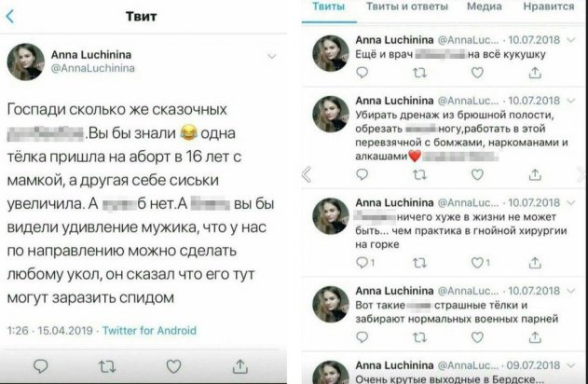Viewport: 588px width, 384px height.
Task: Retweet the main tweet dated 15.04.2019
Action: pos(108,366)
